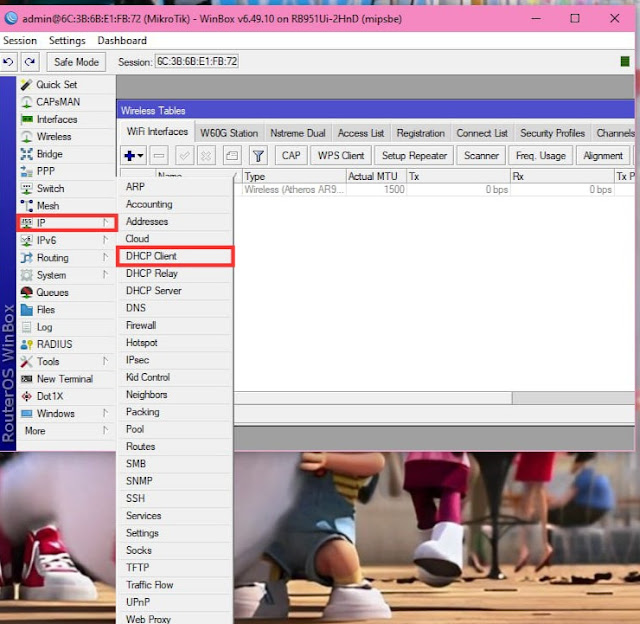
Task: Open CAPsMAN in the sidebar
Action: click(x=66, y=102)
